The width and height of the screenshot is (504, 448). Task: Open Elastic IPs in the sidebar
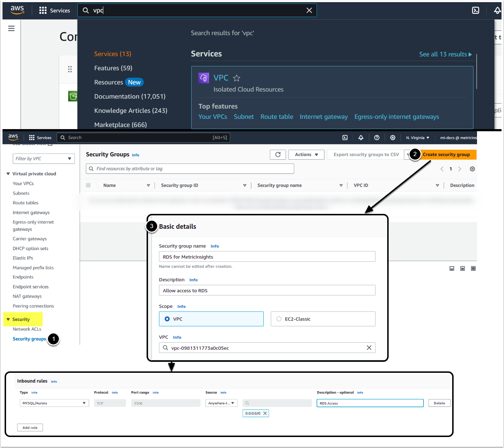click(23, 258)
